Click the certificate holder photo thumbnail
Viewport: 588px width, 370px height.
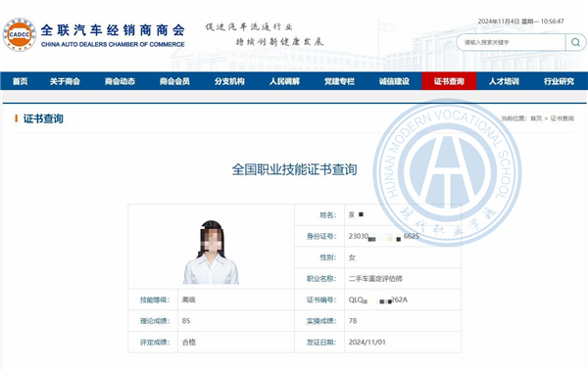(211, 252)
